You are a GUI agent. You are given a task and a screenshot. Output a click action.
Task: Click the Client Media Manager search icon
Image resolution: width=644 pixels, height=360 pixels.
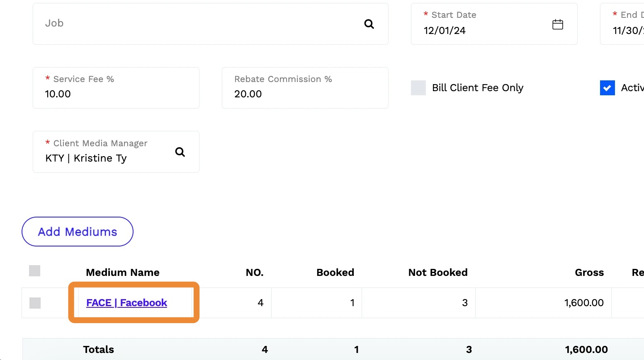tap(180, 152)
